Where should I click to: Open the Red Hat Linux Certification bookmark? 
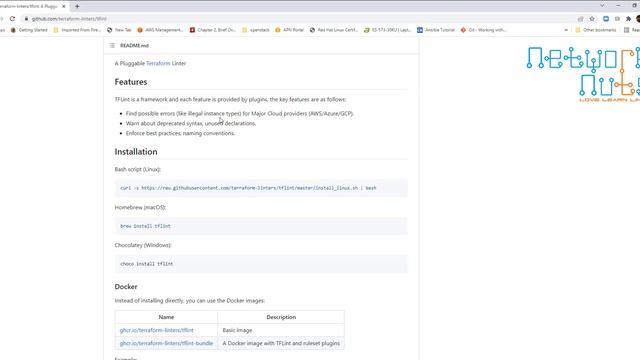pyautogui.click(x=333, y=30)
